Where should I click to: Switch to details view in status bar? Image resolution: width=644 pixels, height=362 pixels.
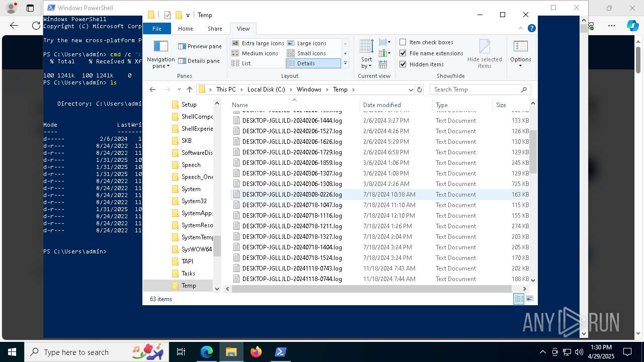click(519, 299)
